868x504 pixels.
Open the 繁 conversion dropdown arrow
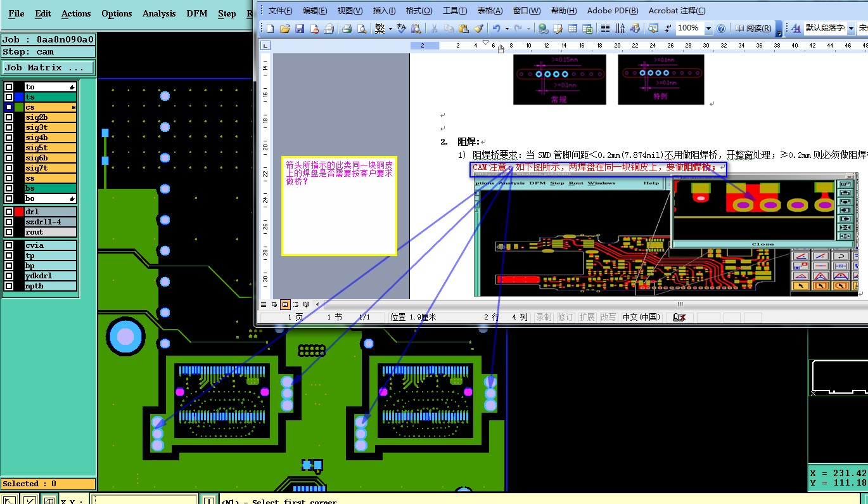[390, 29]
